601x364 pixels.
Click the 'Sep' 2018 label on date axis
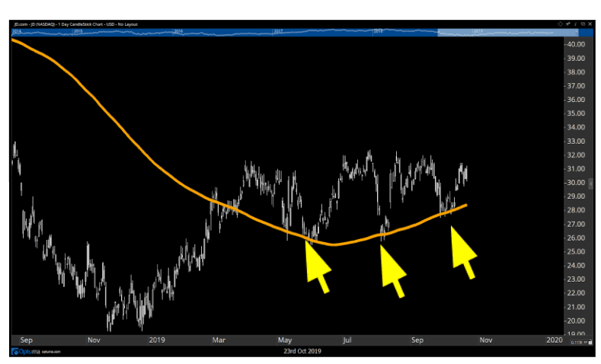27,340
